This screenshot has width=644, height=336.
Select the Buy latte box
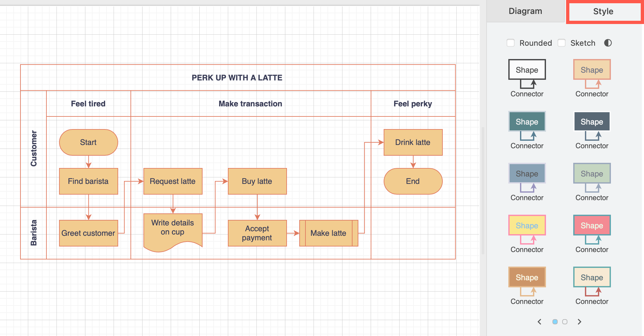point(257,181)
